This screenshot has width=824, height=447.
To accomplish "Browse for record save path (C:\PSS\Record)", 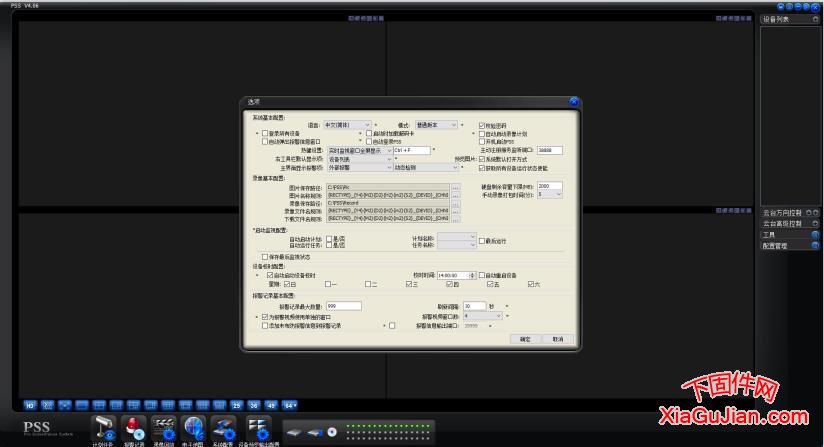I will (456, 203).
